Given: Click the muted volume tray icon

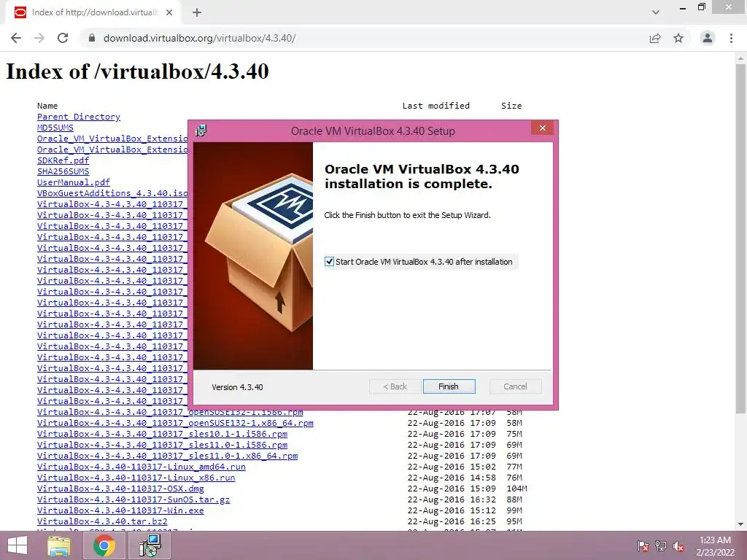Looking at the screenshot, I should [678, 546].
